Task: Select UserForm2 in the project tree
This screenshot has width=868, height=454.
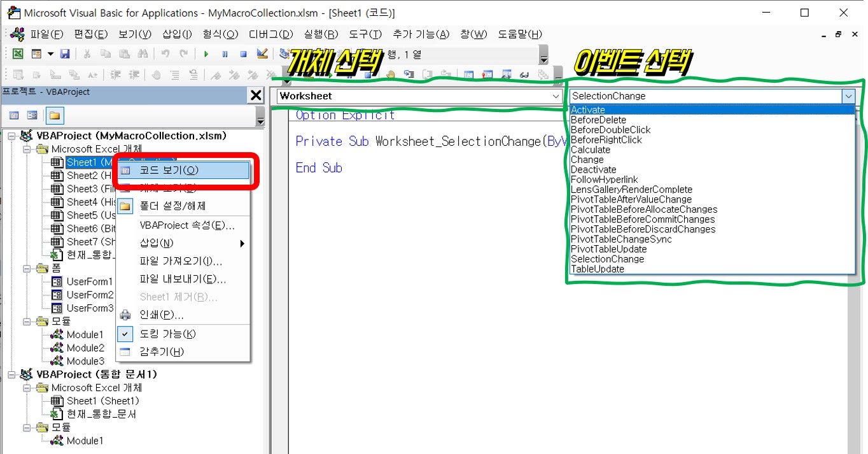Action: 90,295
